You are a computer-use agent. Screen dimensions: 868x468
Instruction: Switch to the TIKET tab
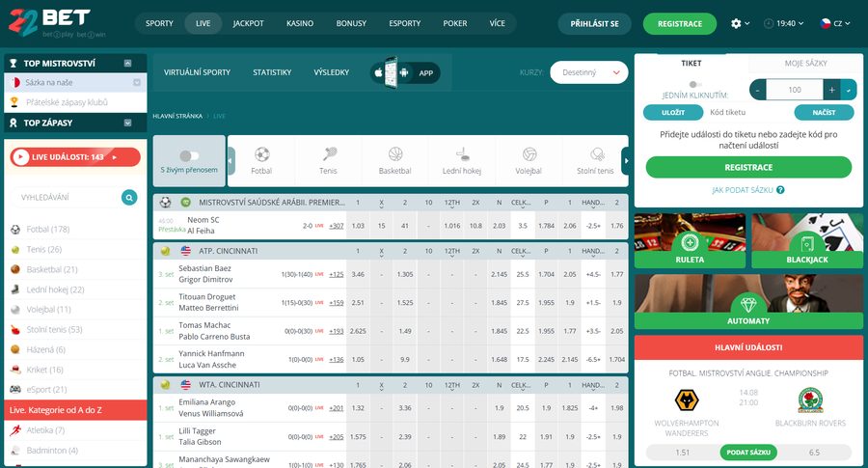[x=692, y=63]
